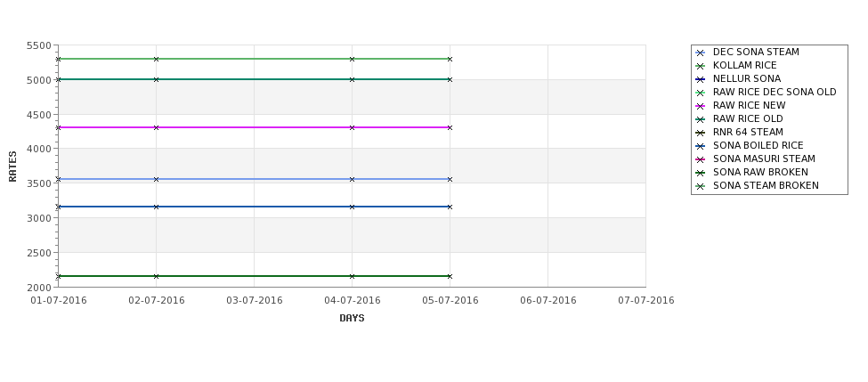Click the RATES y-axis title
This screenshot has width=868, height=382.
click(12, 167)
